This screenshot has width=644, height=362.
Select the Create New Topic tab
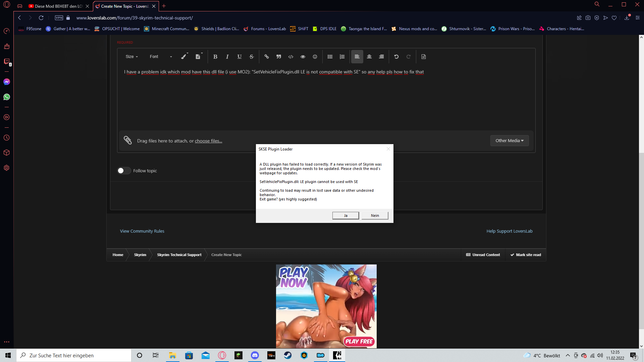coord(125,6)
